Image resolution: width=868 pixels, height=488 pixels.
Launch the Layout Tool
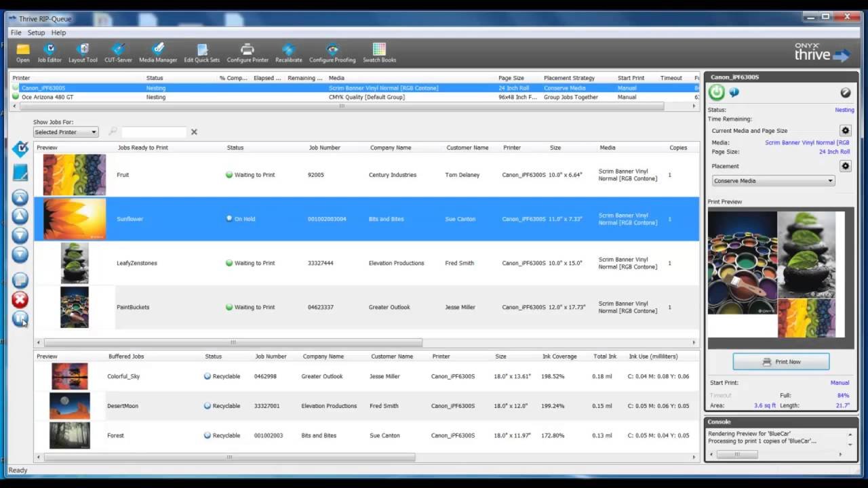pos(83,52)
